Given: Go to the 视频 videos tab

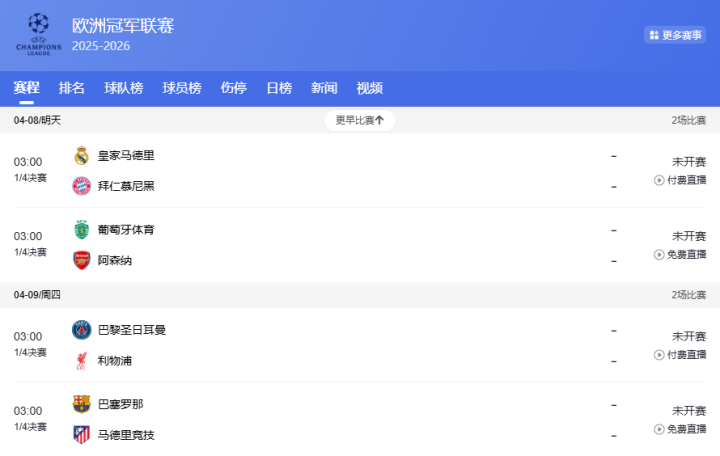Looking at the screenshot, I should click(370, 88).
